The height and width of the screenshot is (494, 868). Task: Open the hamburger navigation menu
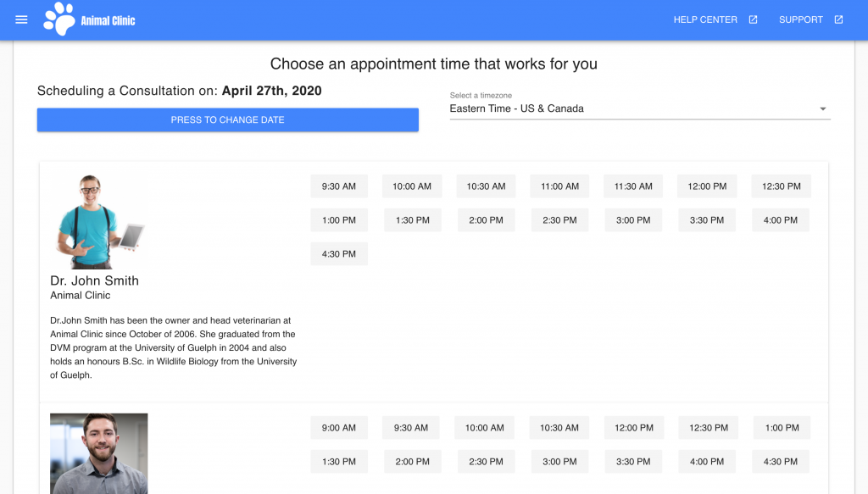click(22, 19)
